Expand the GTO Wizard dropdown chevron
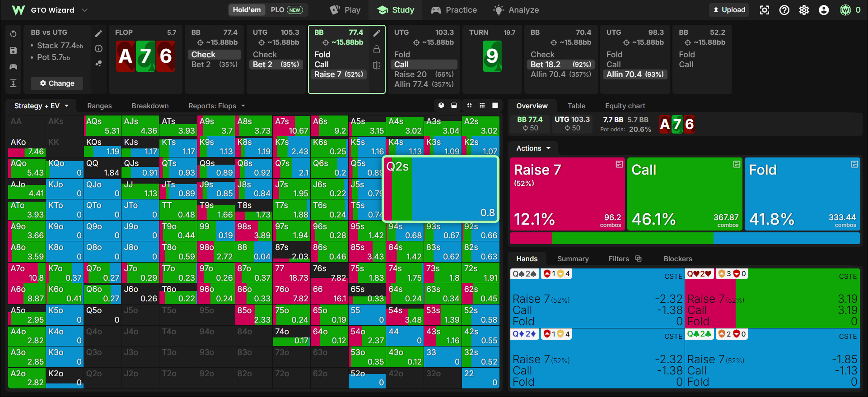Viewport: 868px width, 397px height. click(84, 10)
